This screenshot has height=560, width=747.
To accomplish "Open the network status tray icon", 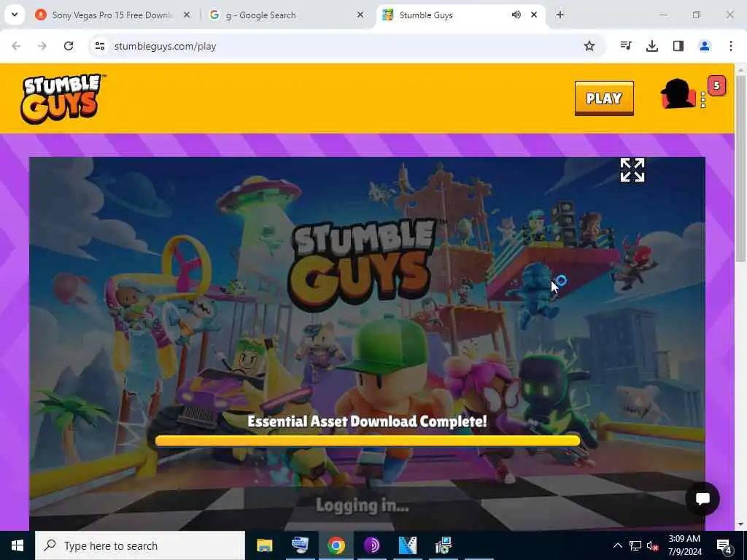I will click(635, 545).
